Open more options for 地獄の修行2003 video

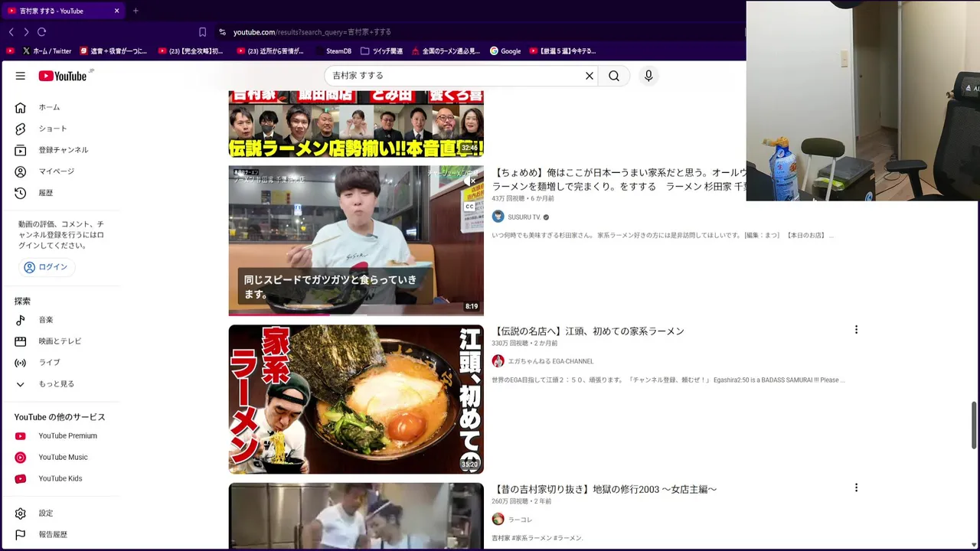coord(856,487)
